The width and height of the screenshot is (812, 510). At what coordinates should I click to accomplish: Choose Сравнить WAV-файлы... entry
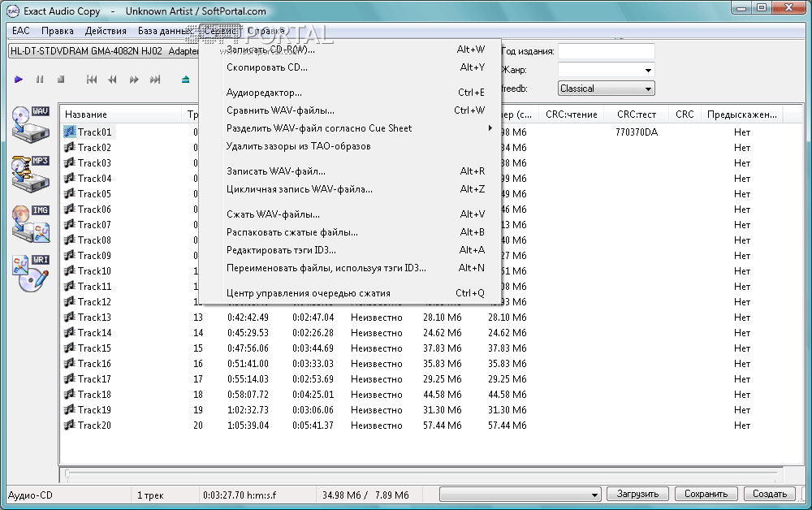pyautogui.click(x=350, y=110)
